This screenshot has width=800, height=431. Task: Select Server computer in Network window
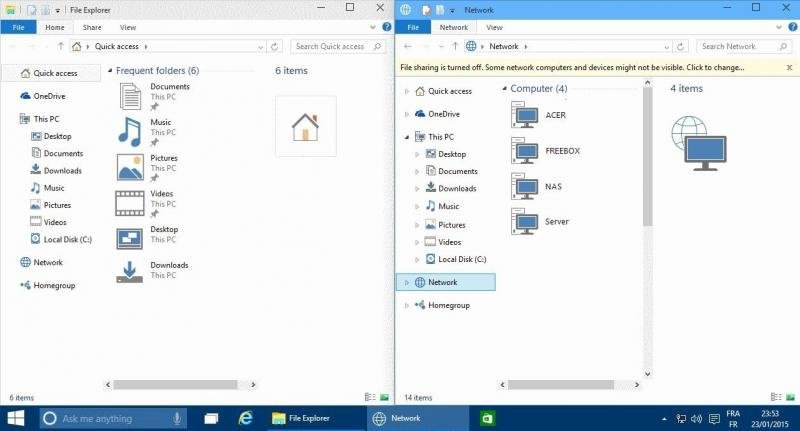540,221
